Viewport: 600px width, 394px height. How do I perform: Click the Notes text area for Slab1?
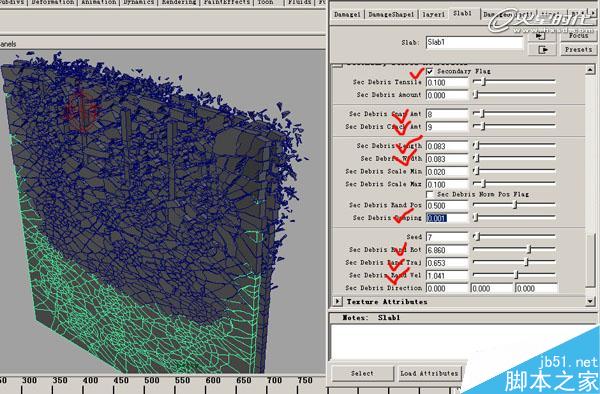pyautogui.click(x=464, y=342)
